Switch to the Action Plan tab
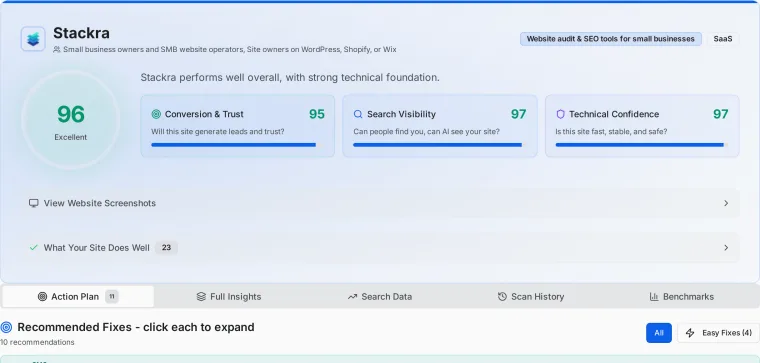 click(x=78, y=297)
